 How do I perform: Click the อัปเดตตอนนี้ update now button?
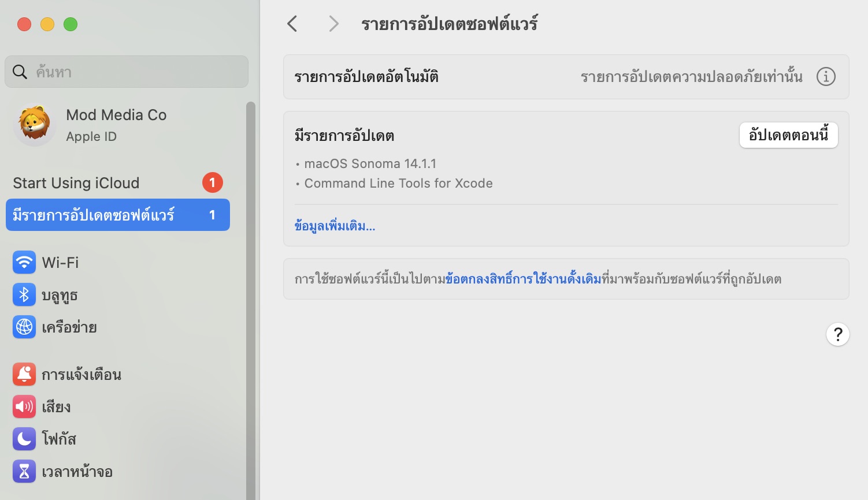coord(788,136)
